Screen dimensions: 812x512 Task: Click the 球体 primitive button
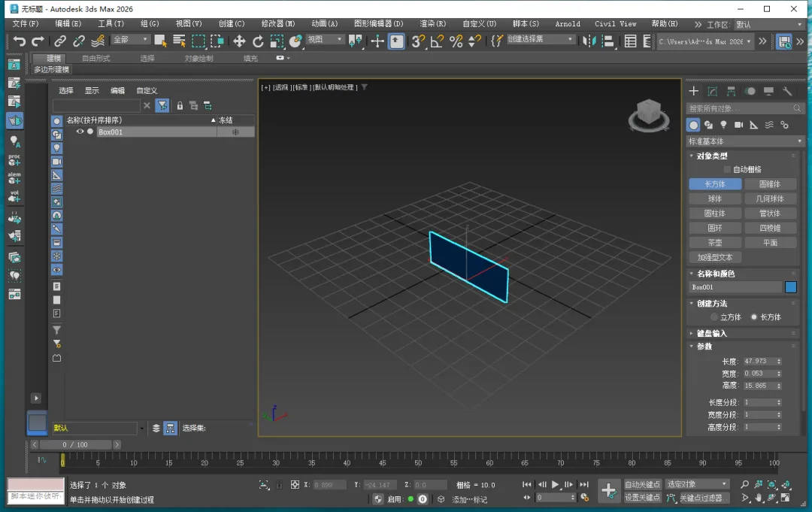point(715,198)
